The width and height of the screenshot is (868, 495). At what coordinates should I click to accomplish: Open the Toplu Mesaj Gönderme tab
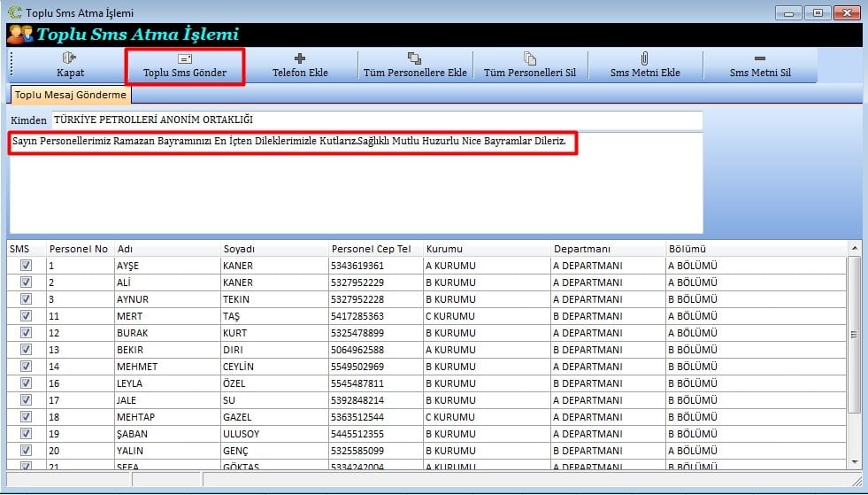pyautogui.click(x=71, y=95)
